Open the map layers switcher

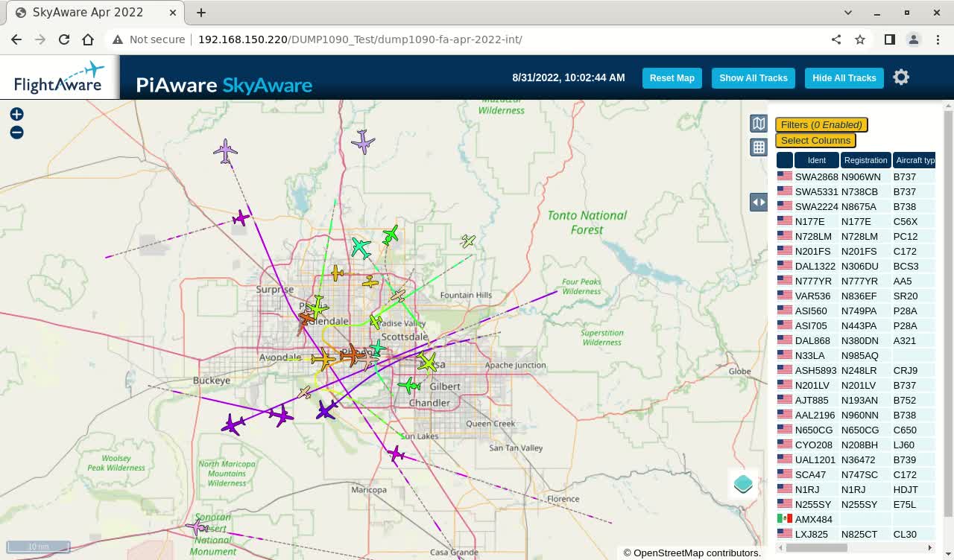pyautogui.click(x=743, y=484)
